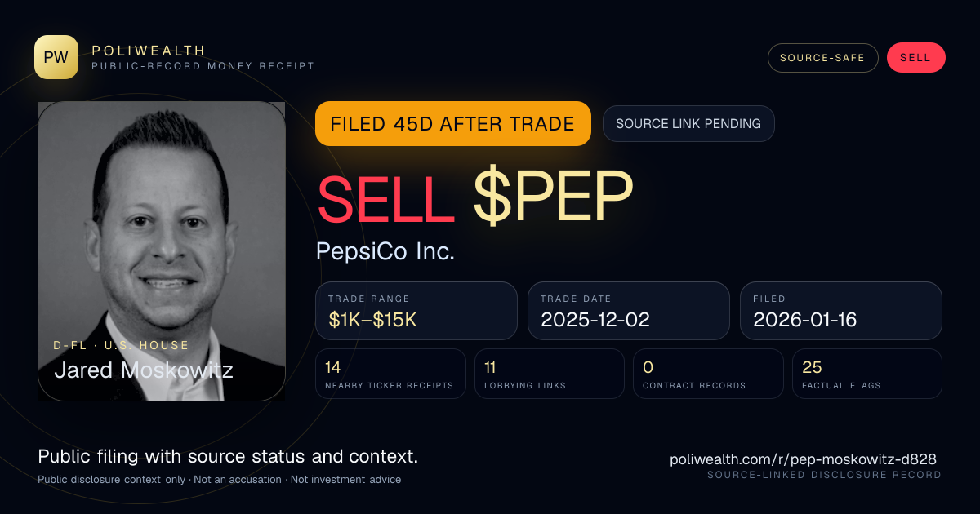The height and width of the screenshot is (514, 980).
Task: Open the Trade Range $1K–$15K card
Action: coord(416,311)
